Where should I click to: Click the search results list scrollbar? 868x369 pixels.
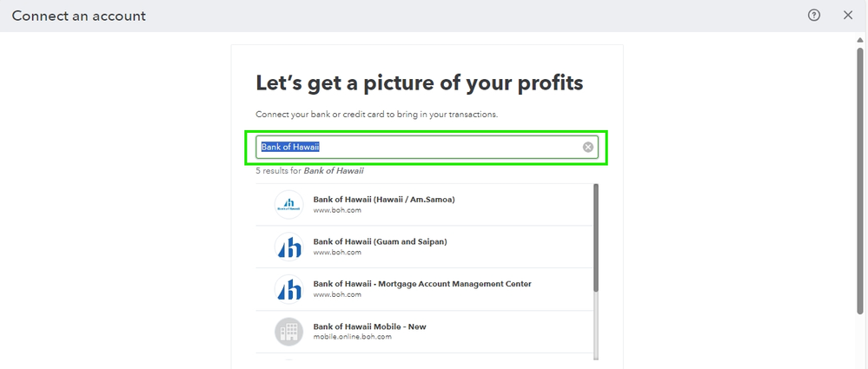click(596, 237)
